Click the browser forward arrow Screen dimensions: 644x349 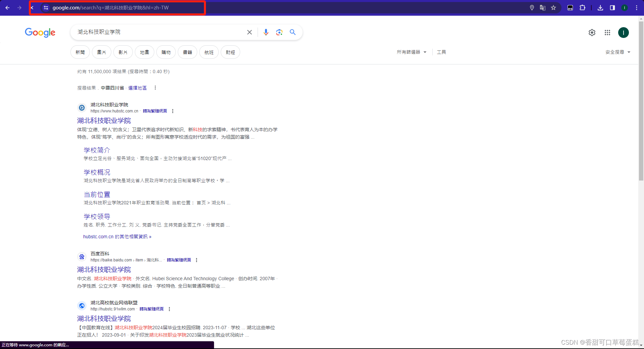(x=19, y=8)
